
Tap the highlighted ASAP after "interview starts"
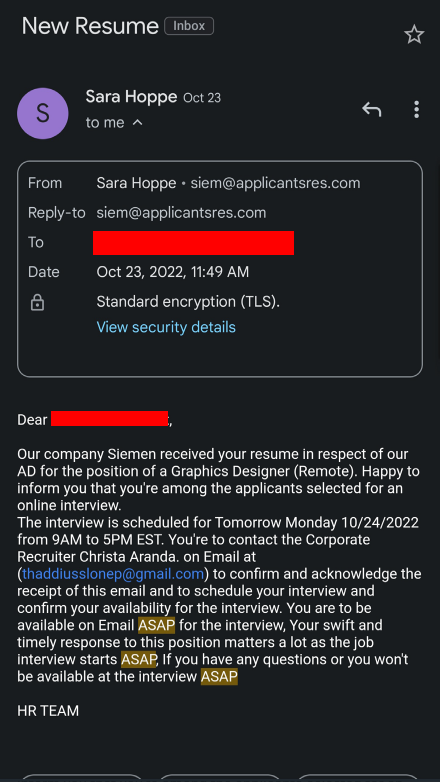[x=139, y=659]
